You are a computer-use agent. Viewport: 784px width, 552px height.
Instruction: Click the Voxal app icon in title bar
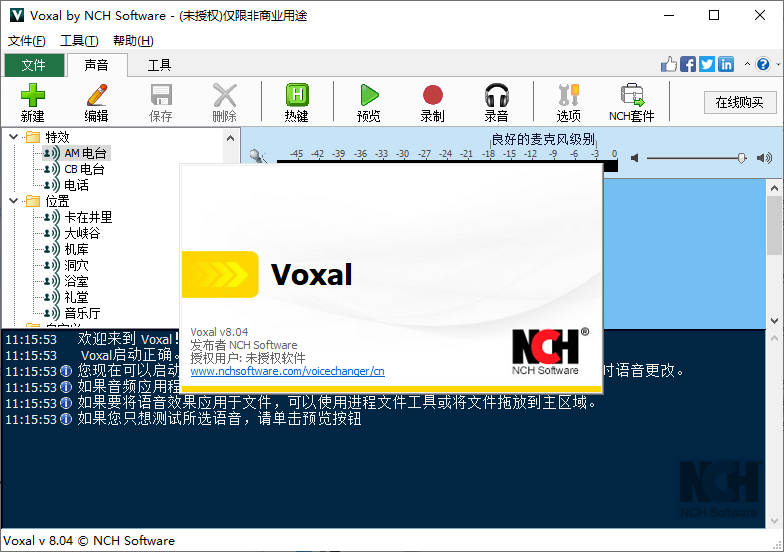coord(17,15)
